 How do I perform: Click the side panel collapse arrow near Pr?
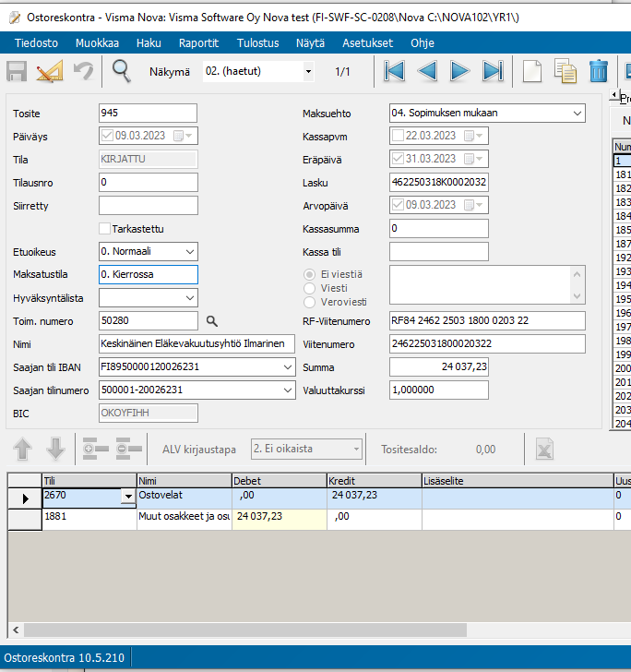[x=614, y=95]
